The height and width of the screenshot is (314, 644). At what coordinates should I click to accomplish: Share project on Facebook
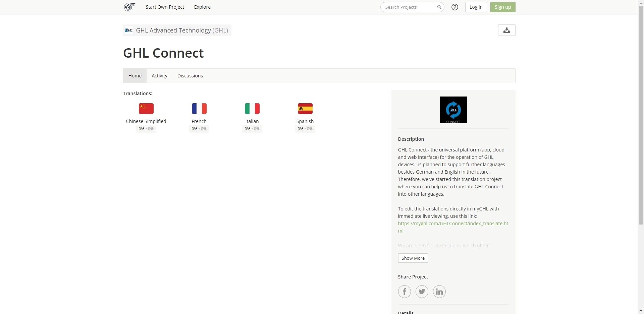[x=404, y=292]
